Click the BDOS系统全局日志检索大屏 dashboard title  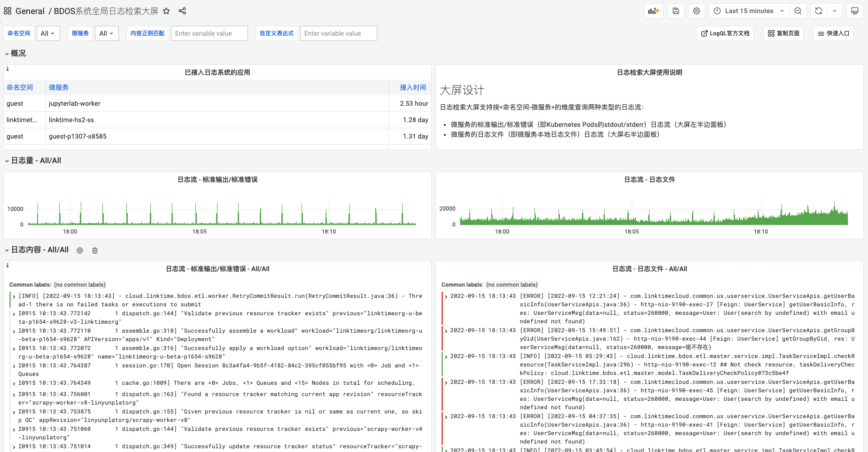tap(106, 11)
